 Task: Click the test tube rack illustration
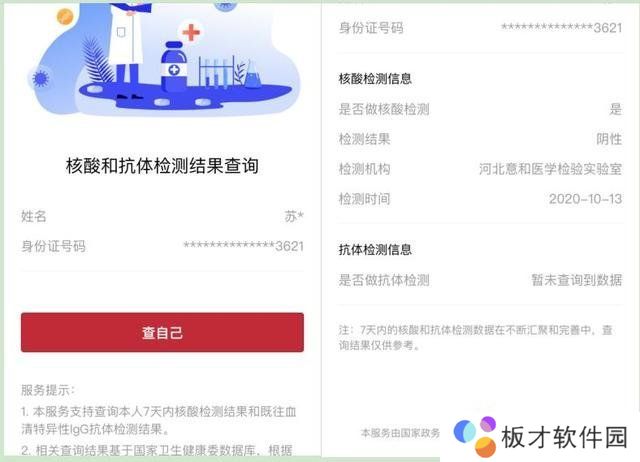tap(216, 71)
